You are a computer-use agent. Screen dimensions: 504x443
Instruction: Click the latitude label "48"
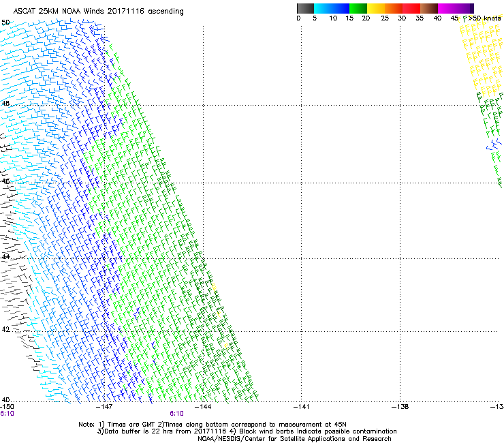[5, 104]
